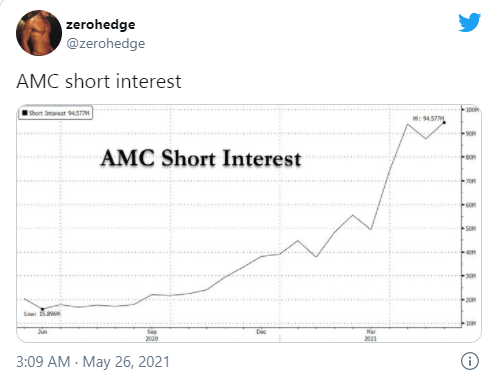Click the black legend square beside Short Interest
Screen dimensions: 489x381
[25, 113]
